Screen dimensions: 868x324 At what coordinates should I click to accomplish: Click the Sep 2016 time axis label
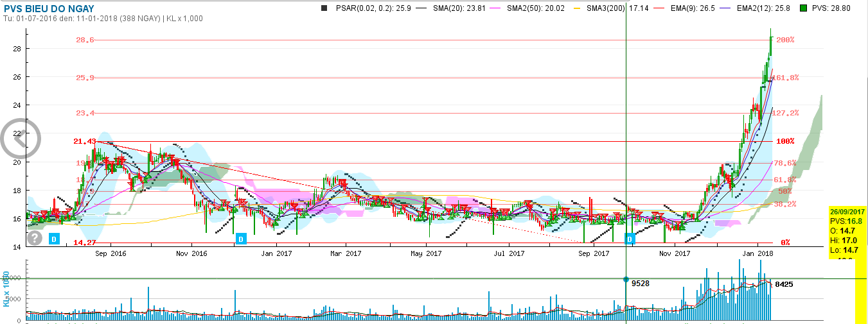[x=110, y=253]
